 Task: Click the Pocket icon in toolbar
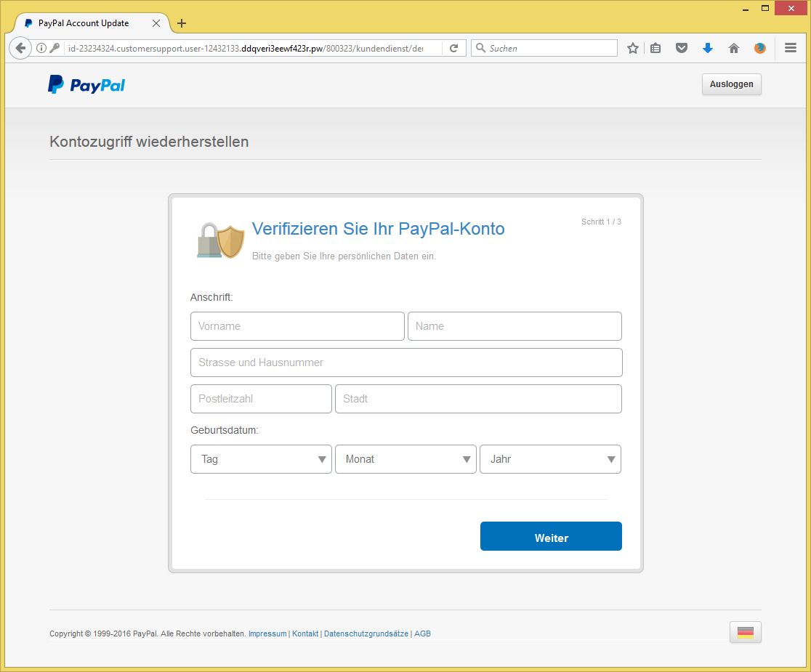coord(682,48)
